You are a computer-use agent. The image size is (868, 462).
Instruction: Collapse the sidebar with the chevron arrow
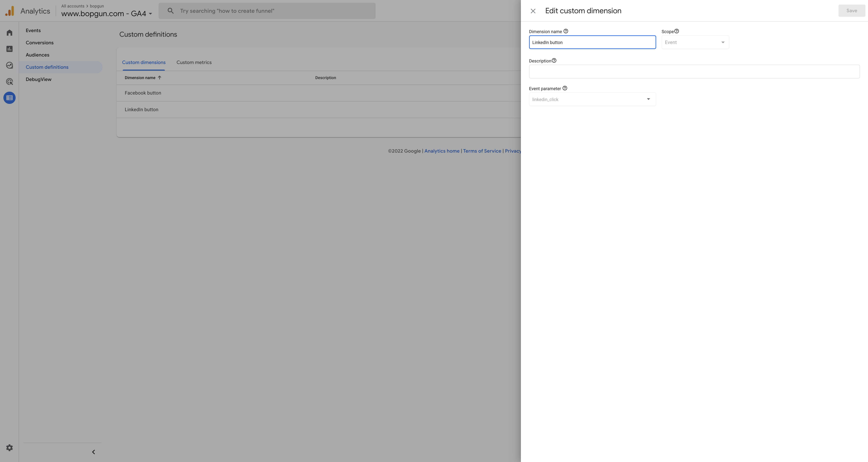[93, 452]
